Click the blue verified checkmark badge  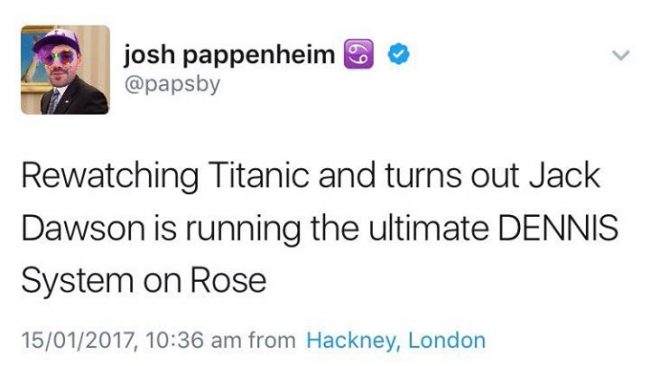(399, 54)
